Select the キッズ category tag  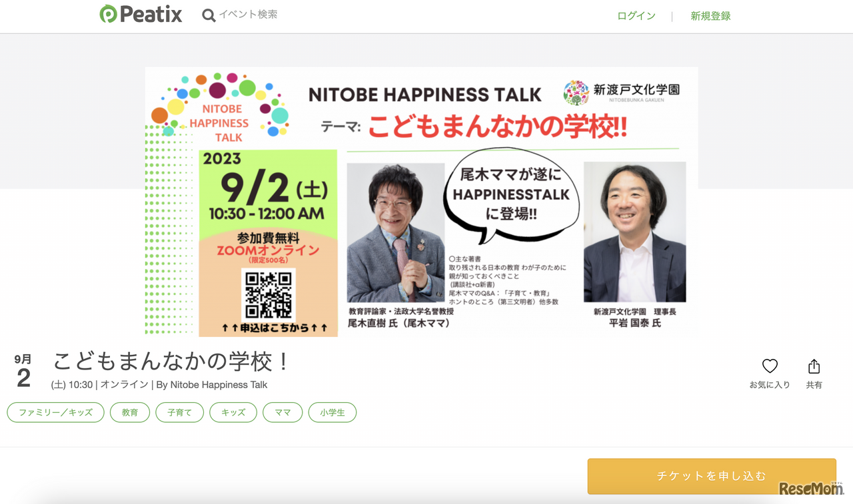click(233, 412)
